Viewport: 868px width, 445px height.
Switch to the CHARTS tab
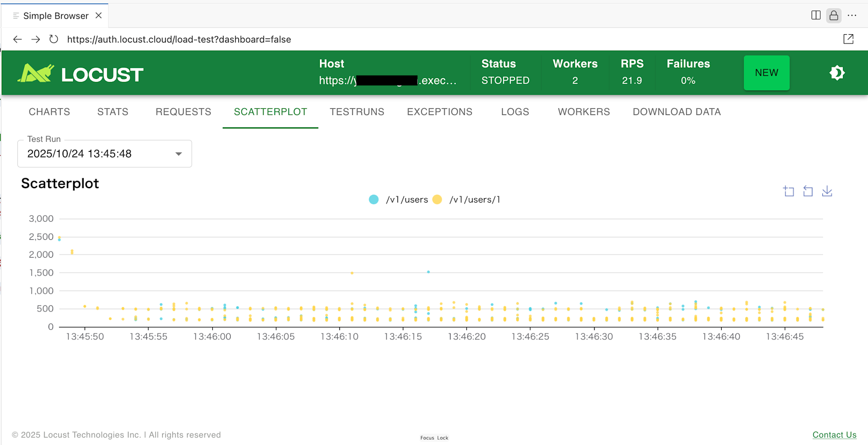click(x=49, y=112)
